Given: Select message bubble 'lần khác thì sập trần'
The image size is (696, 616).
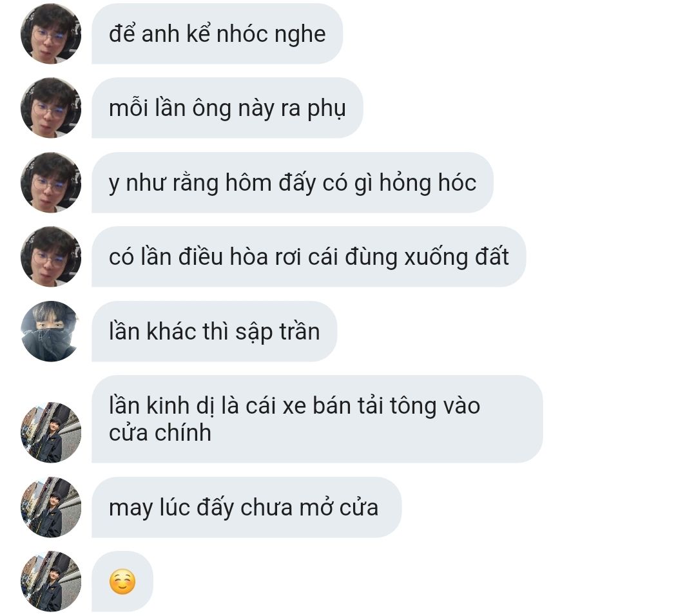Looking at the screenshot, I should coord(215,331).
